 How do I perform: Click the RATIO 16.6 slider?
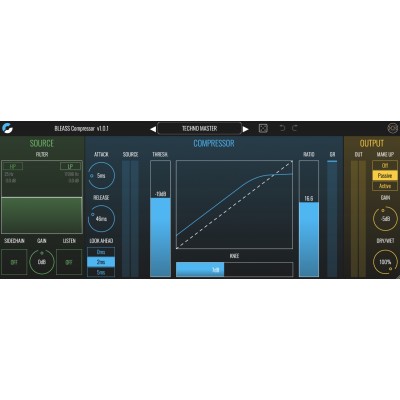coord(309,219)
